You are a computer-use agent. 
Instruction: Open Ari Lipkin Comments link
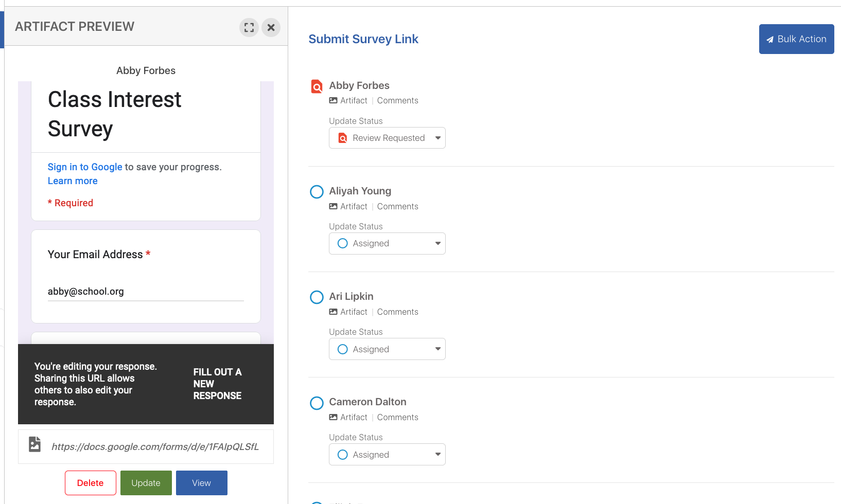click(397, 312)
